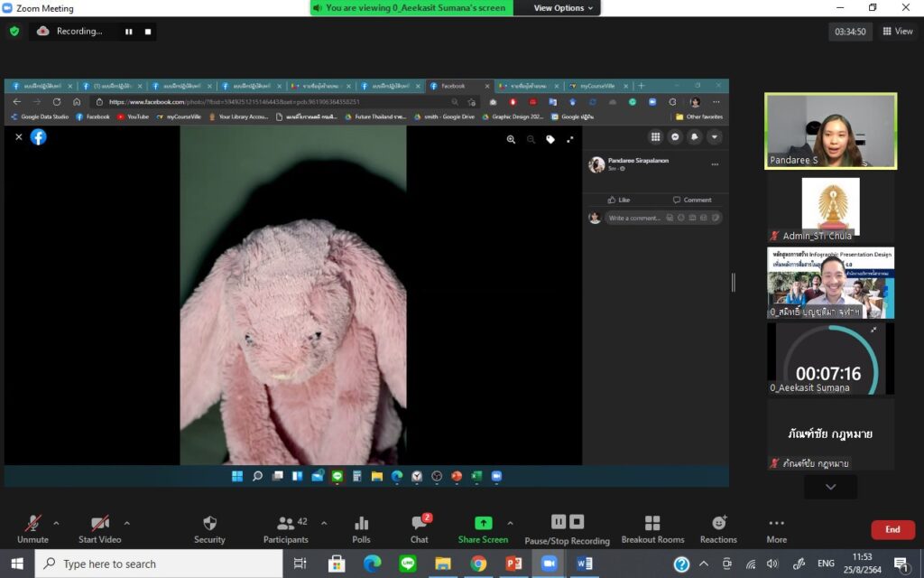The width and height of the screenshot is (924, 578).
Task: Click the Type here to search box
Action: pyautogui.click(x=159, y=564)
